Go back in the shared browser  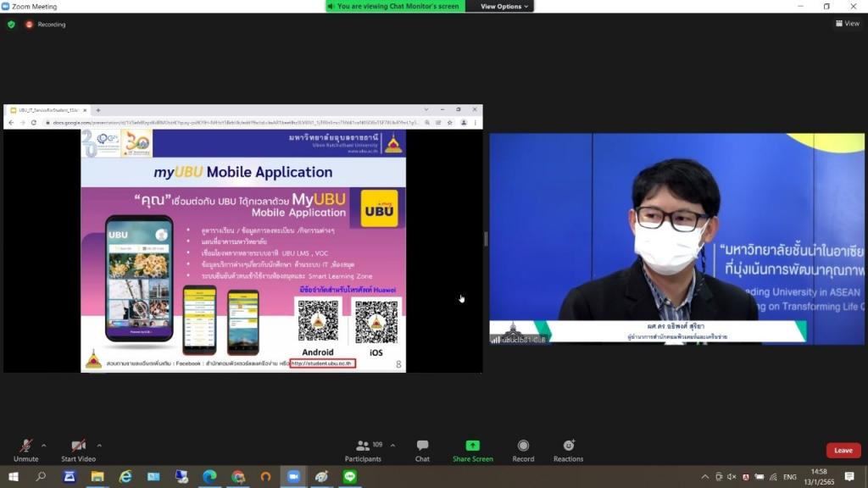click(x=11, y=122)
